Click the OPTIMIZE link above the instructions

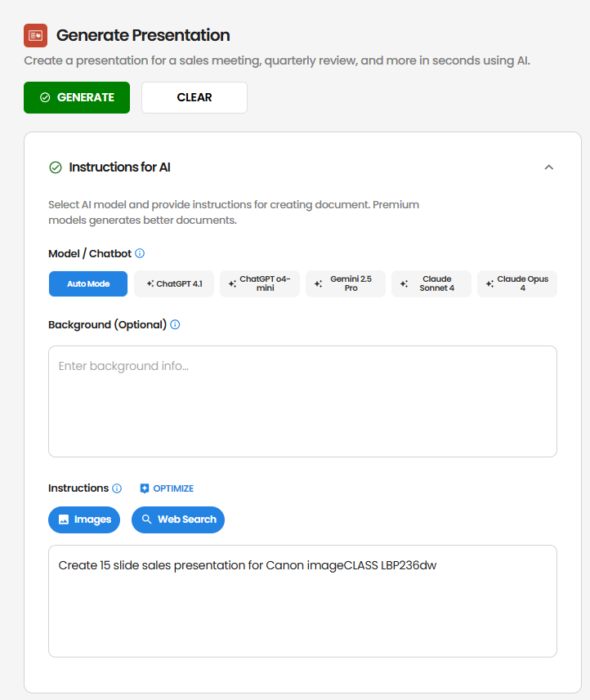[172, 488]
